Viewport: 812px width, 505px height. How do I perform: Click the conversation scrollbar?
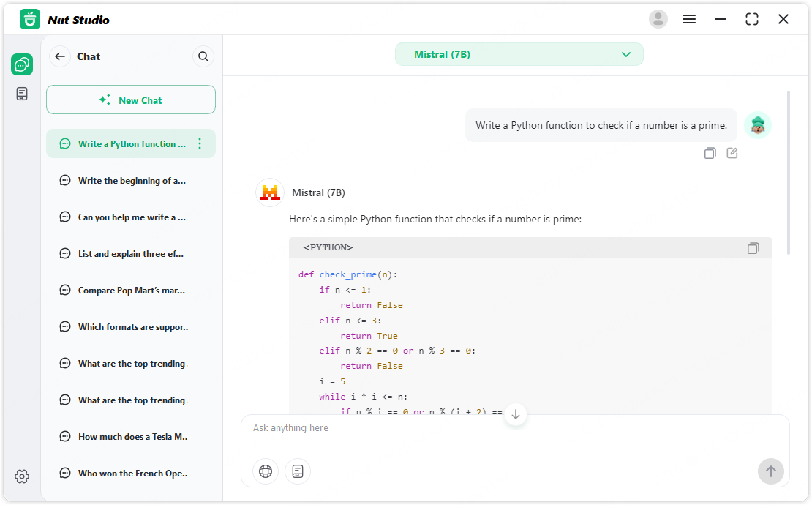click(788, 173)
